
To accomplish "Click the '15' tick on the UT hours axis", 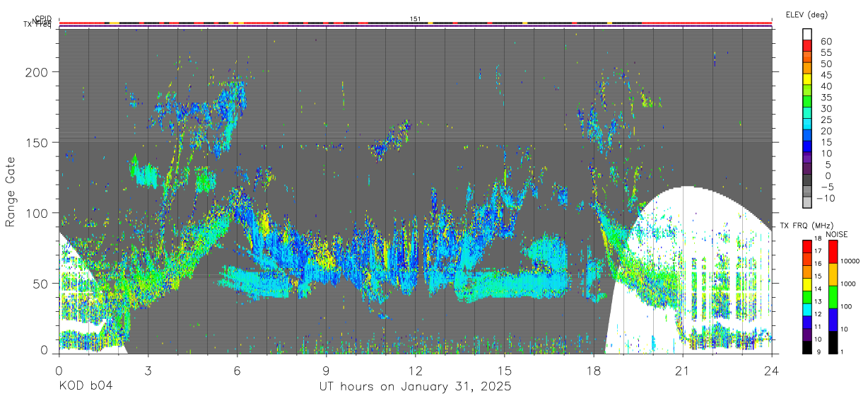I will (x=505, y=369).
